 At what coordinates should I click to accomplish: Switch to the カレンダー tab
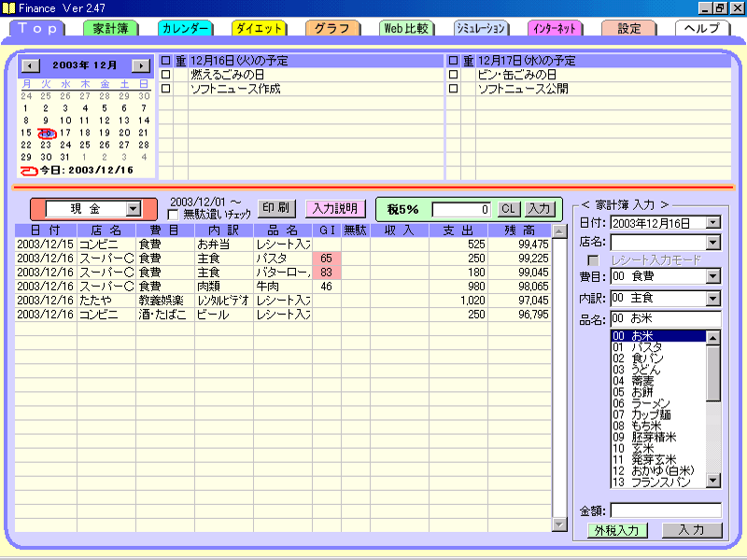(x=185, y=29)
